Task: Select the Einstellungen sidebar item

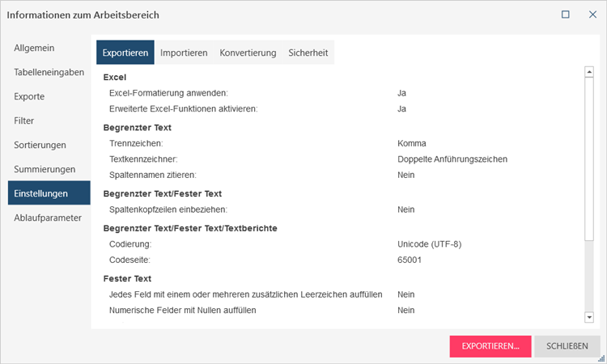Action: point(41,194)
